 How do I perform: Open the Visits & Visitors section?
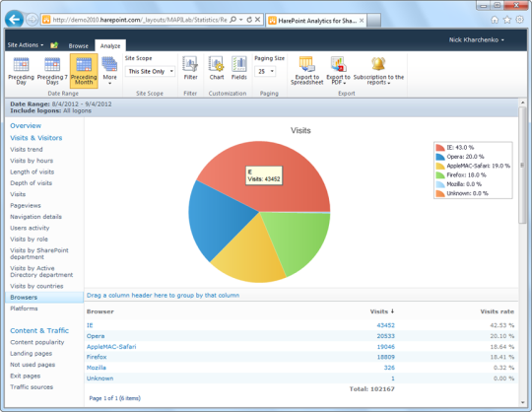36,138
